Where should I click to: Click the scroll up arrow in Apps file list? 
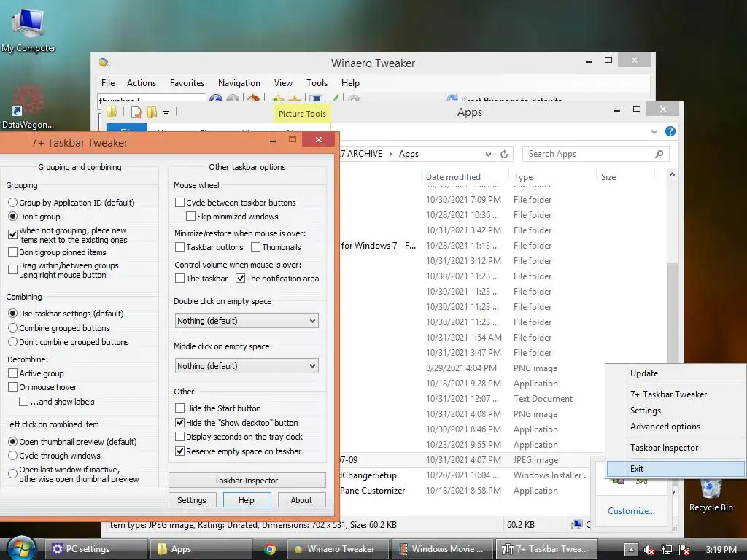tap(672, 175)
